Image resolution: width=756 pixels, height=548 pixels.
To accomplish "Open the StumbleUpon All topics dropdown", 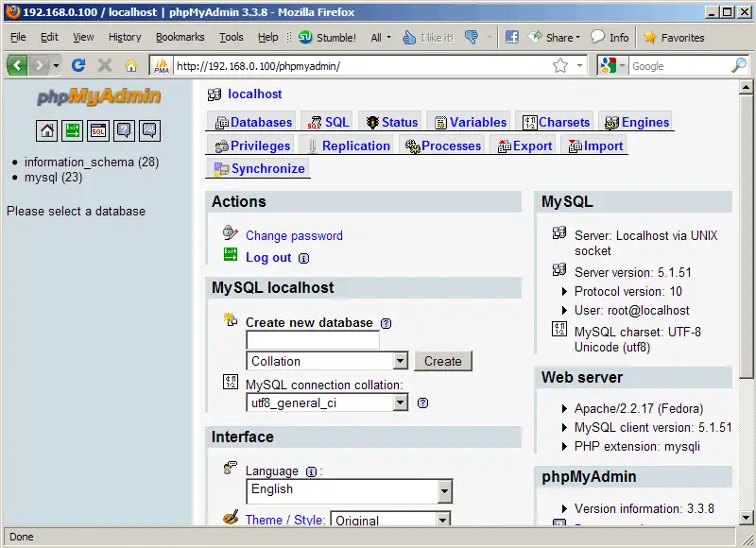I will coord(381,37).
